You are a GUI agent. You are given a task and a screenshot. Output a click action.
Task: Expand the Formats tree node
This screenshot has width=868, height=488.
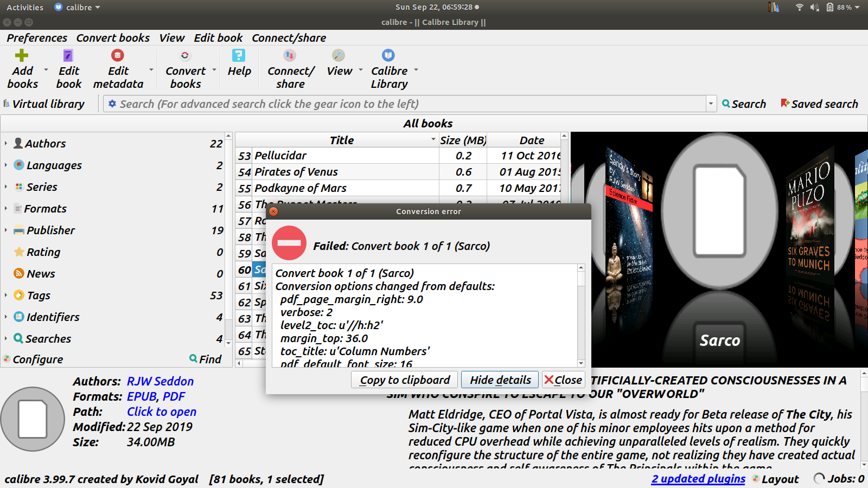click(6, 208)
